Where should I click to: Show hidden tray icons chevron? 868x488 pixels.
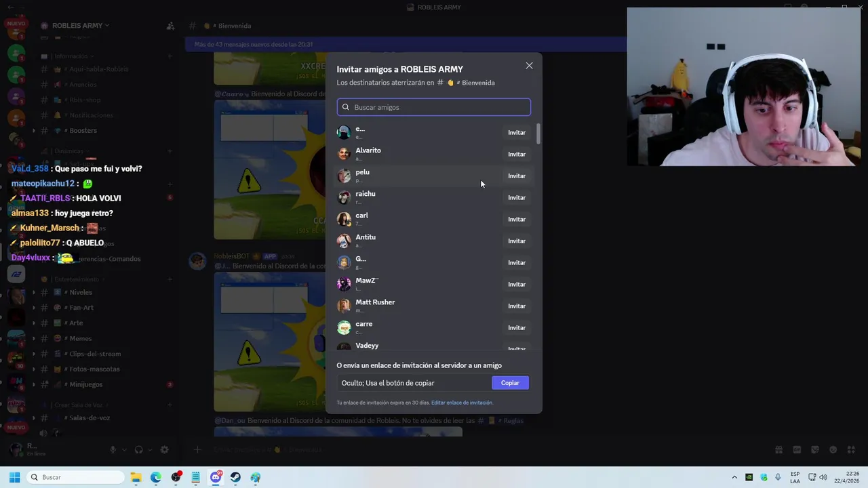point(734,477)
